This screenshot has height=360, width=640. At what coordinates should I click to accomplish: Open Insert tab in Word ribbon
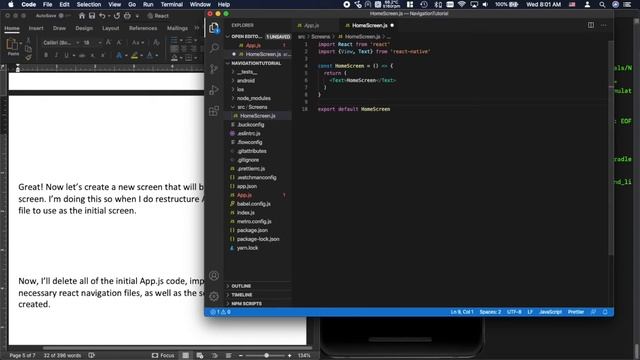(36, 28)
